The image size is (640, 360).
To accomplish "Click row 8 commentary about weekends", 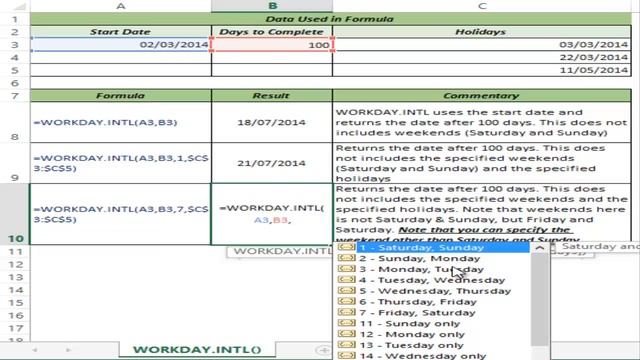I will point(482,122).
